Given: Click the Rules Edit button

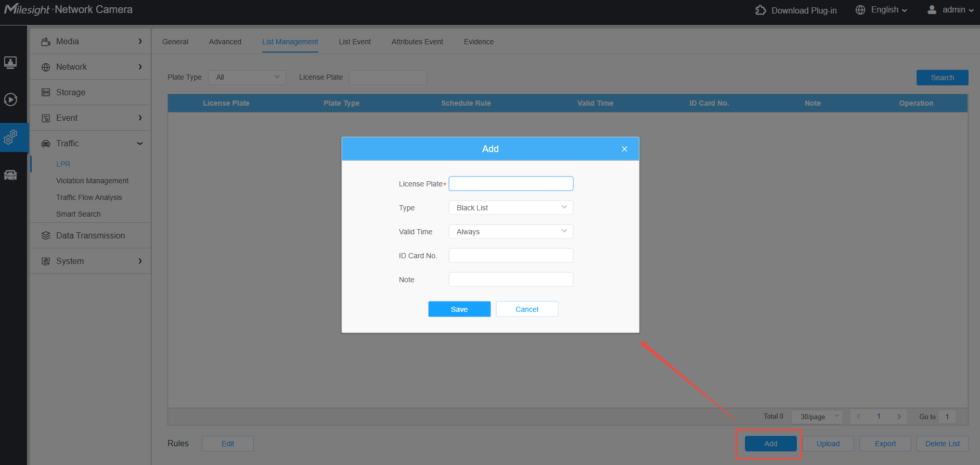Looking at the screenshot, I should [228, 444].
